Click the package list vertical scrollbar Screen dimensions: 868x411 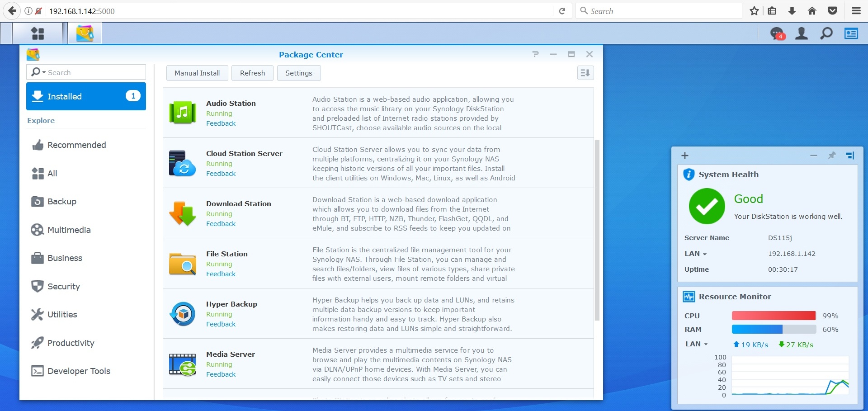(x=597, y=230)
